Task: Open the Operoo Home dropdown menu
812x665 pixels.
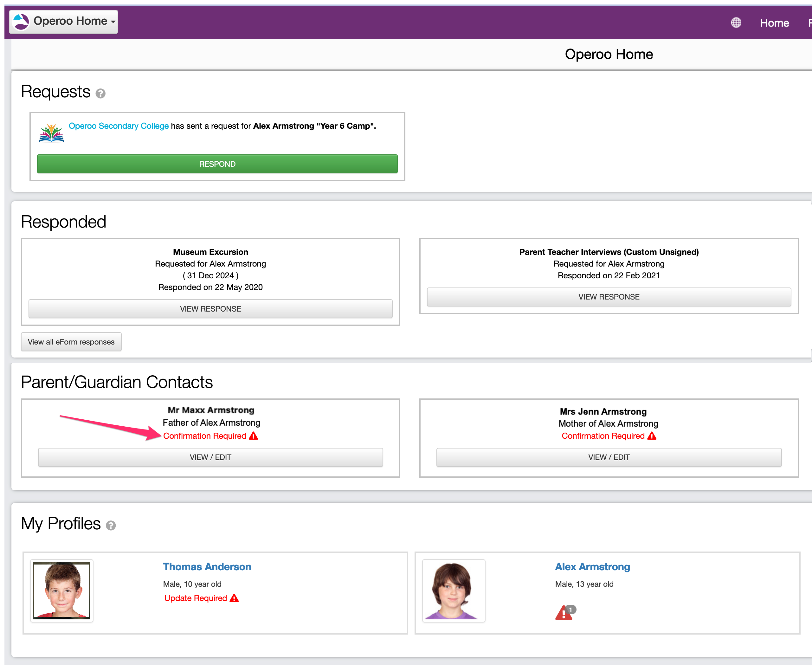Action: [x=64, y=22]
